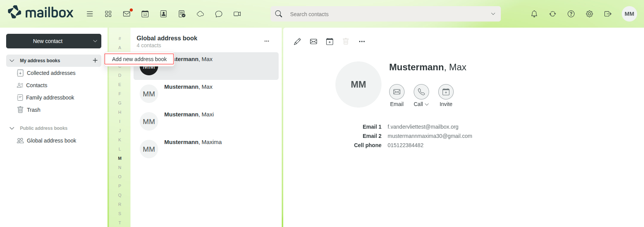Open the chat bubble icon
This screenshot has height=227, width=644.
pos(219,14)
